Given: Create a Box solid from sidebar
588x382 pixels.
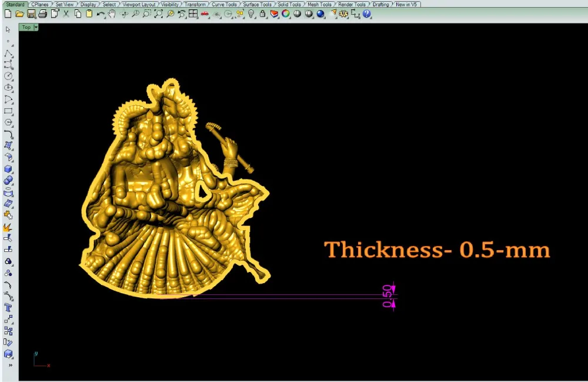Looking at the screenshot, I should click(8, 169).
